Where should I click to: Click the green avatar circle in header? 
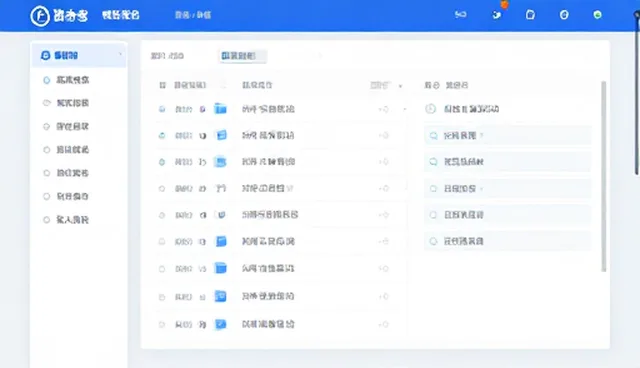point(597,15)
